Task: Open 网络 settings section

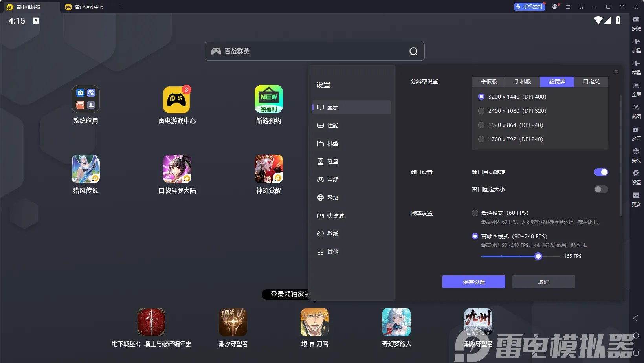Action: pyautogui.click(x=352, y=198)
